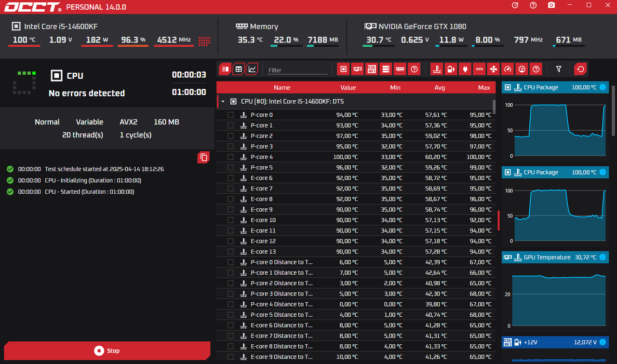Switch to the graph view tab
The image size is (617, 364).
click(x=252, y=68)
